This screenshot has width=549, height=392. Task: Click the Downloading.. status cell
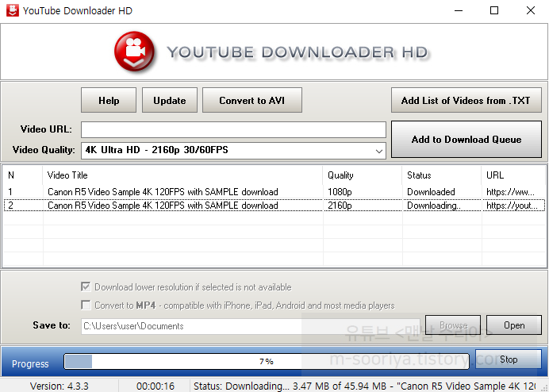click(433, 206)
